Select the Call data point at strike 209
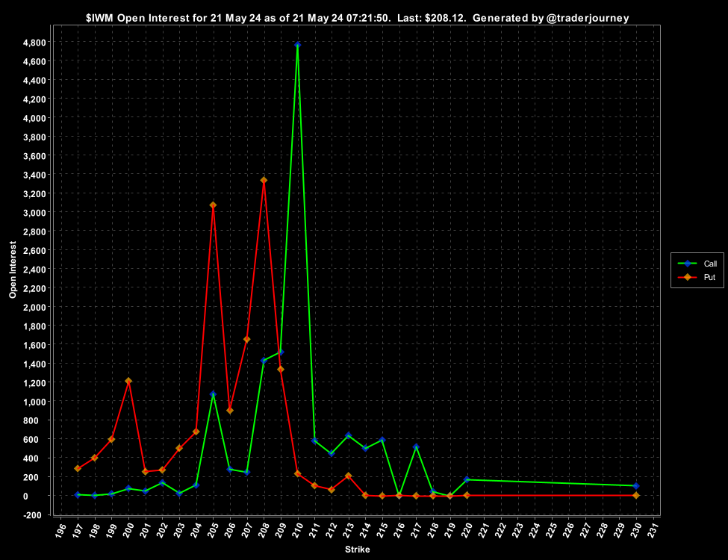Screen dimensions: 728x560 pos(281,352)
